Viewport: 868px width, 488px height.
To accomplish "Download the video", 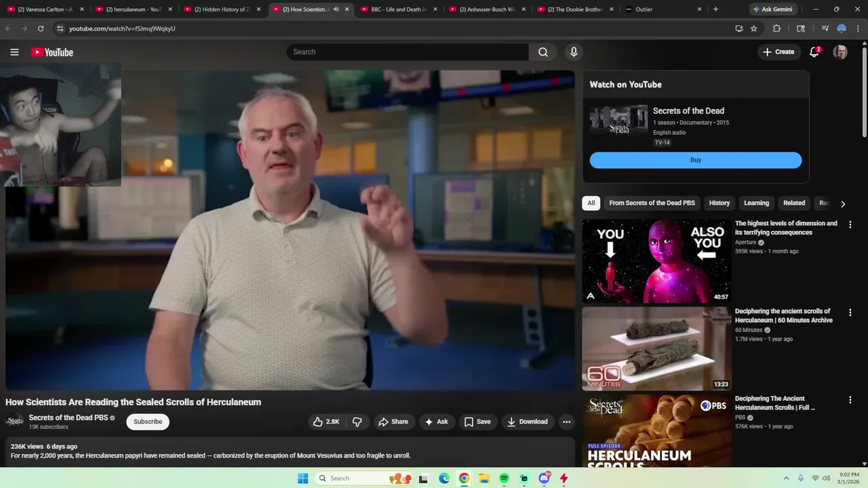I will coord(527,422).
